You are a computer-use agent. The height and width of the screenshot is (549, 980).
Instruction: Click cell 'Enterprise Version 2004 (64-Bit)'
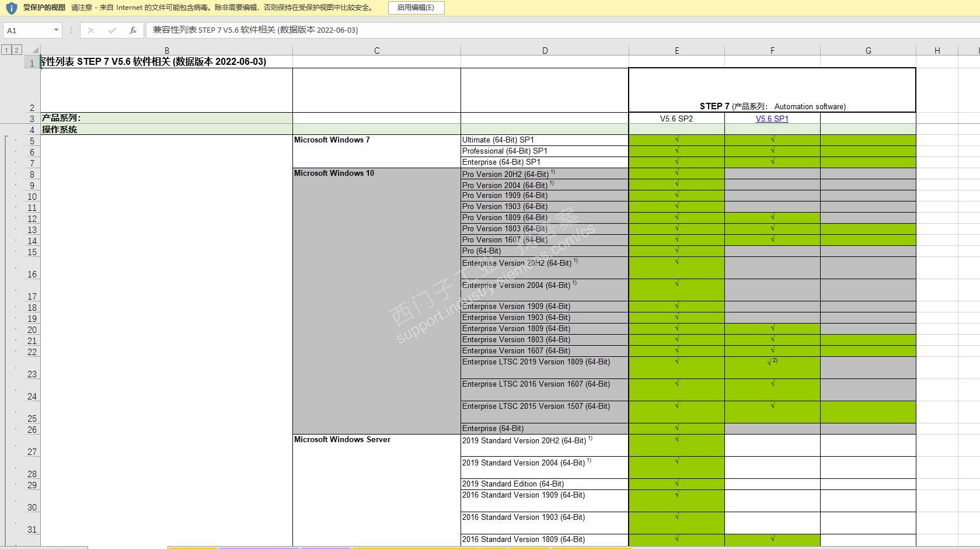(x=545, y=290)
